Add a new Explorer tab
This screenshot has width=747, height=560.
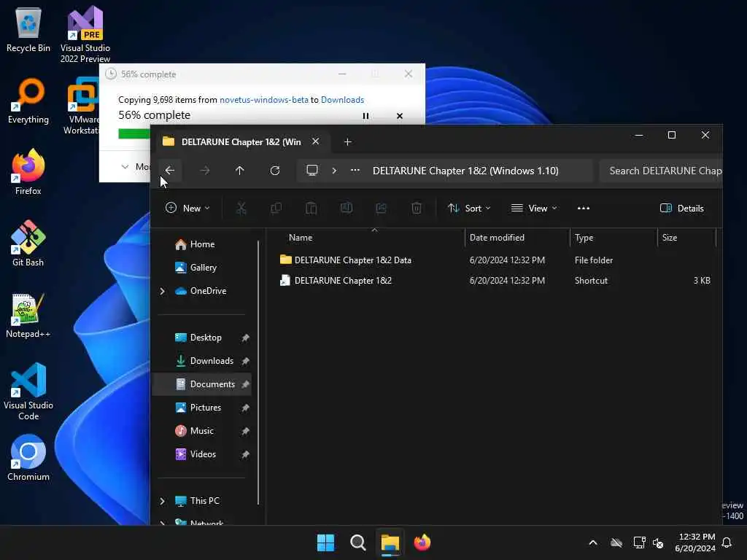point(348,142)
